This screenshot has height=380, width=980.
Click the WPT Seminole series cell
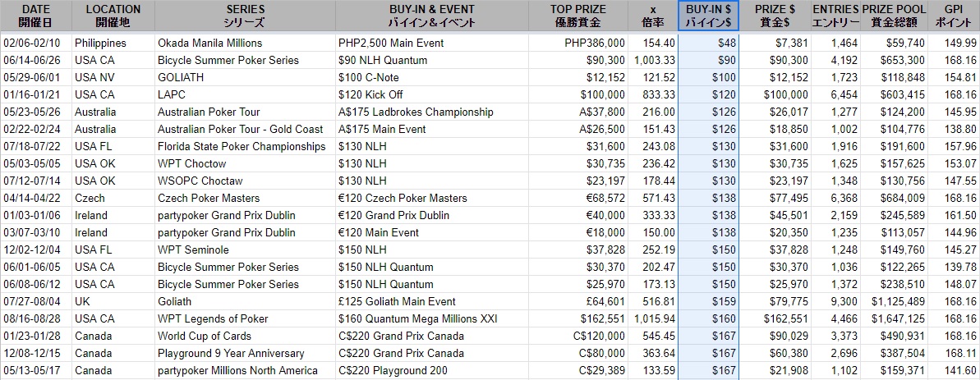click(245, 250)
